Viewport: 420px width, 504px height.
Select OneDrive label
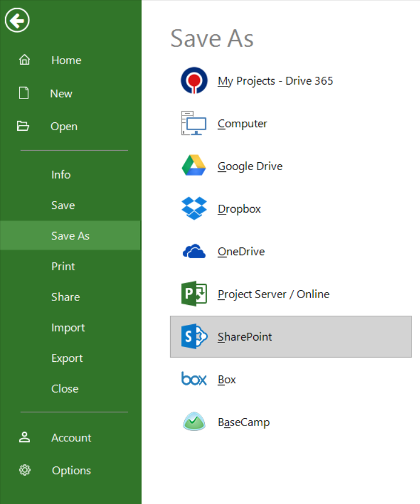coord(241,251)
